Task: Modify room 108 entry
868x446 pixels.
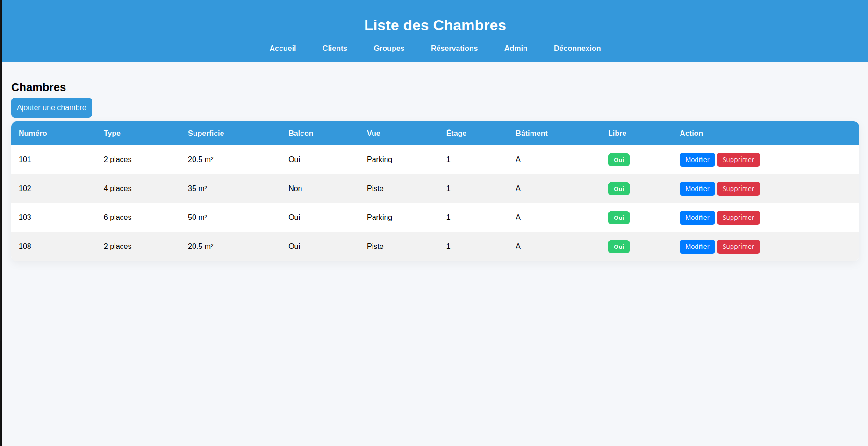Action: click(x=696, y=247)
